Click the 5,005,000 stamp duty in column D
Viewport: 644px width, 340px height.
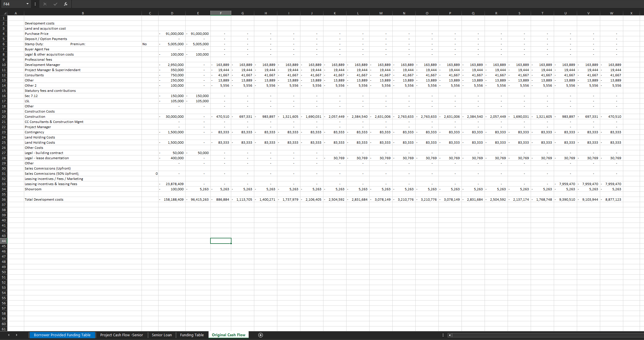(172, 44)
